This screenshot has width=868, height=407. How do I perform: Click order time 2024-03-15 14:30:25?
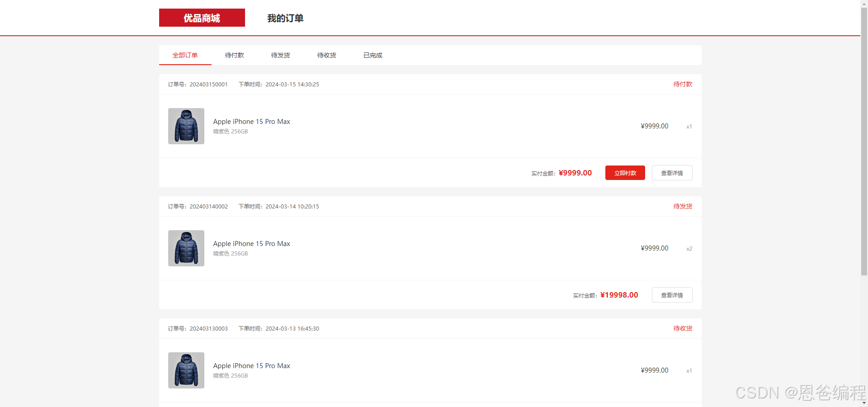click(x=292, y=85)
